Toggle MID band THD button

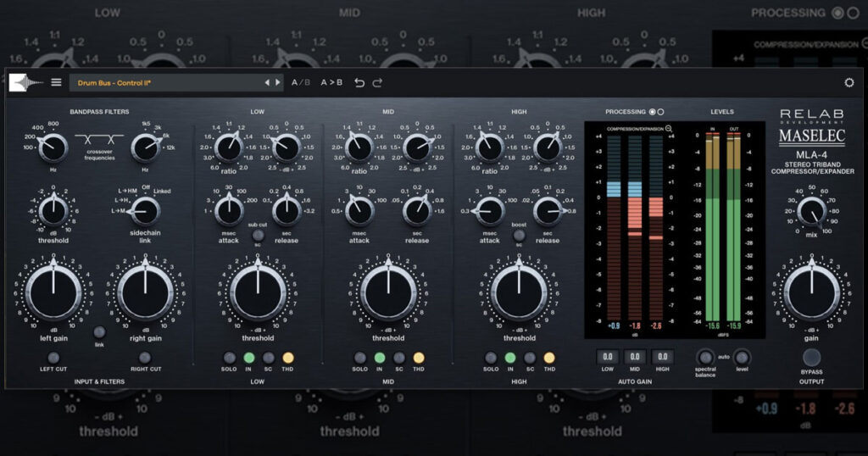[x=419, y=358]
